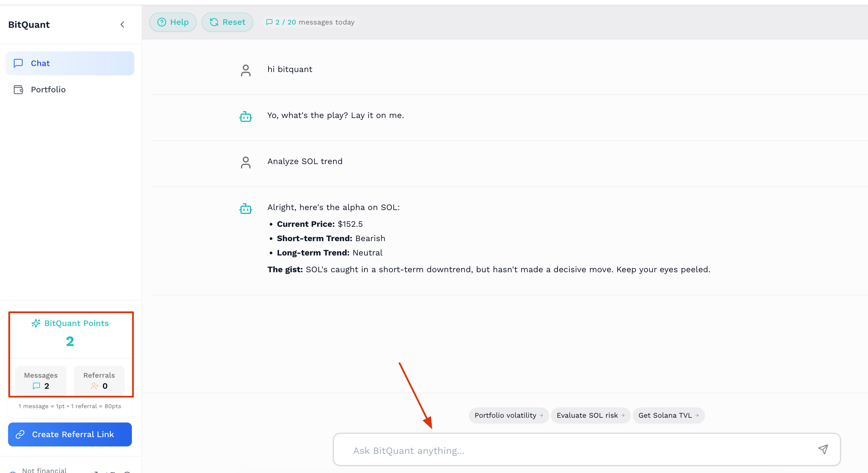This screenshot has height=473, width=868.
Task: Click the BitQuant title in the sidebar
Action: click(29, 25)
